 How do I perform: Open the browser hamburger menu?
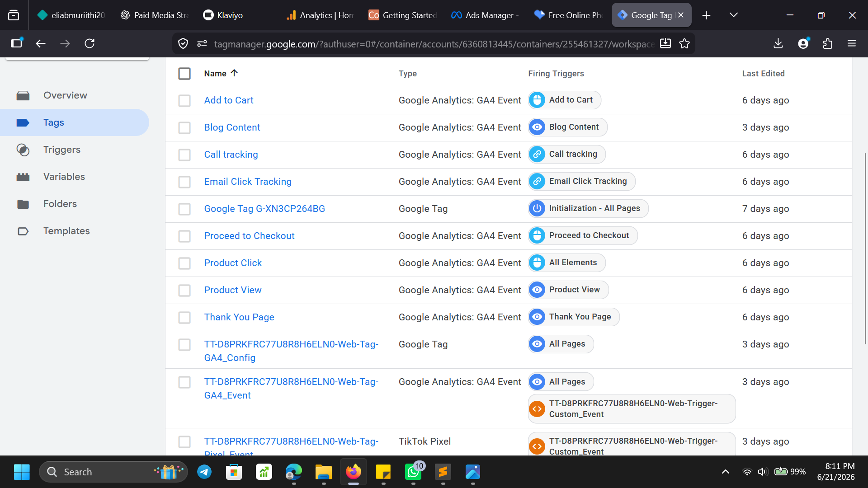852,43
